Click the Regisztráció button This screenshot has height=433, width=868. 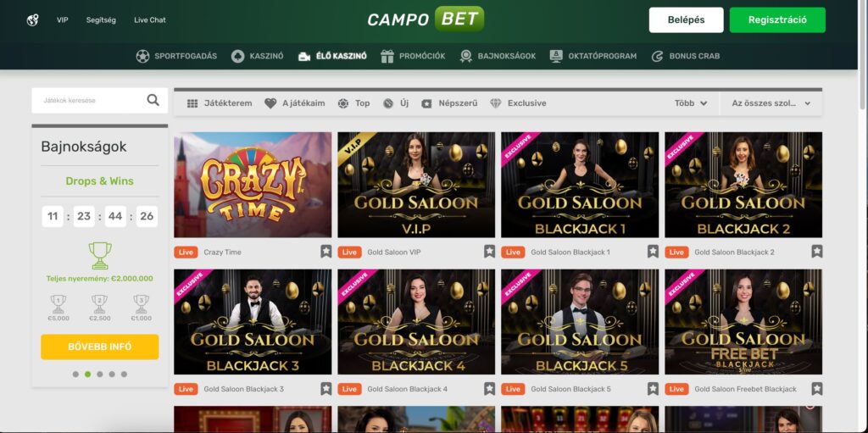777,20
